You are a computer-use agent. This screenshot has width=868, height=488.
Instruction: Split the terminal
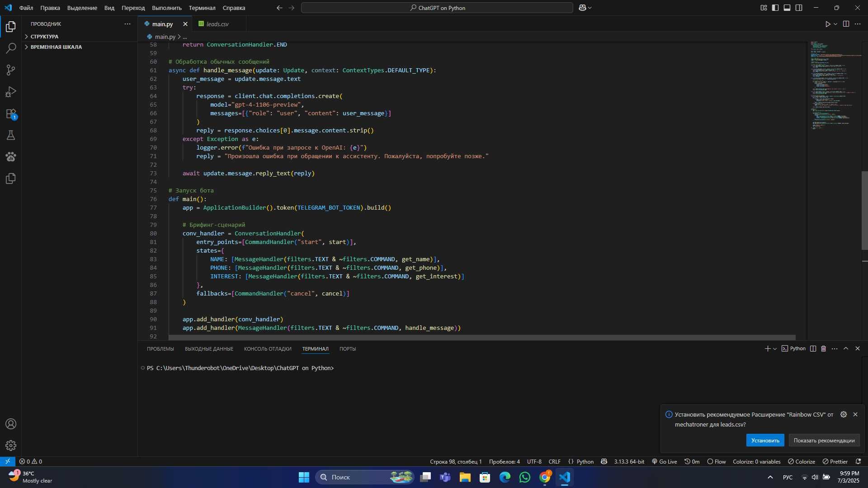point(813,348)
